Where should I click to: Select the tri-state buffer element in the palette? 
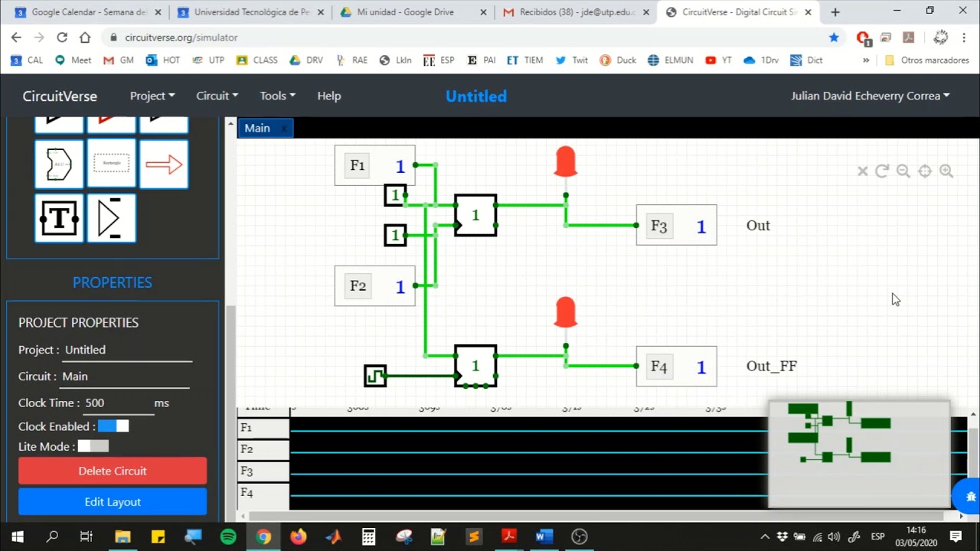point(112,219)
